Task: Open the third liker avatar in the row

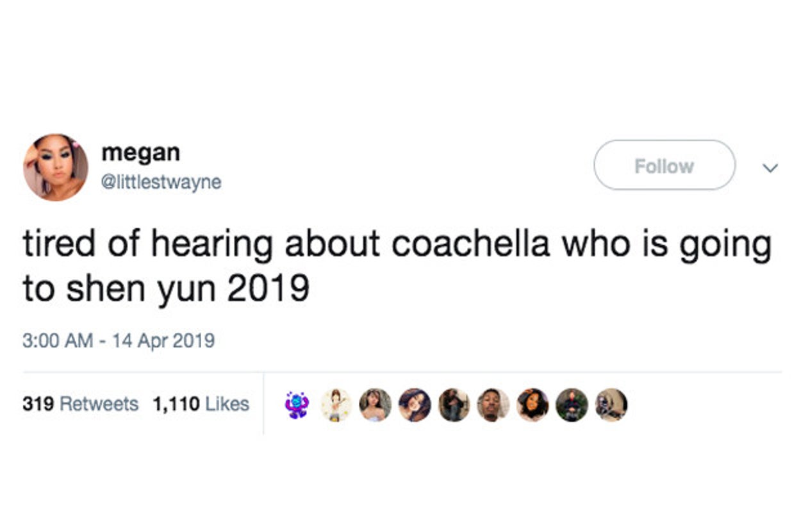Action: (x=376, y=404)
